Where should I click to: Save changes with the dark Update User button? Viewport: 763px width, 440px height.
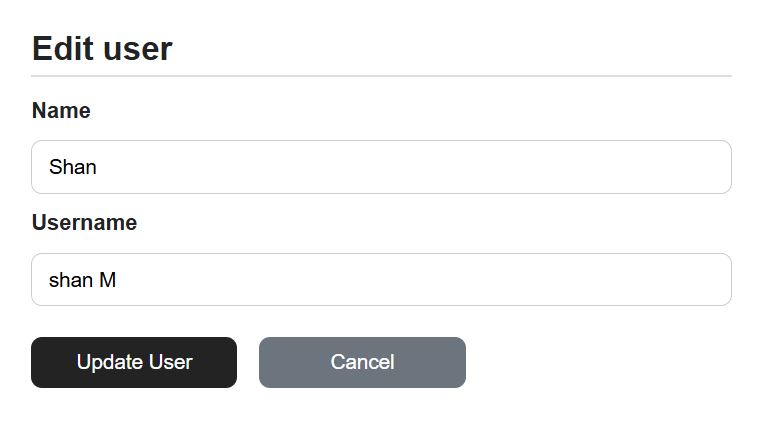point(134,362)
